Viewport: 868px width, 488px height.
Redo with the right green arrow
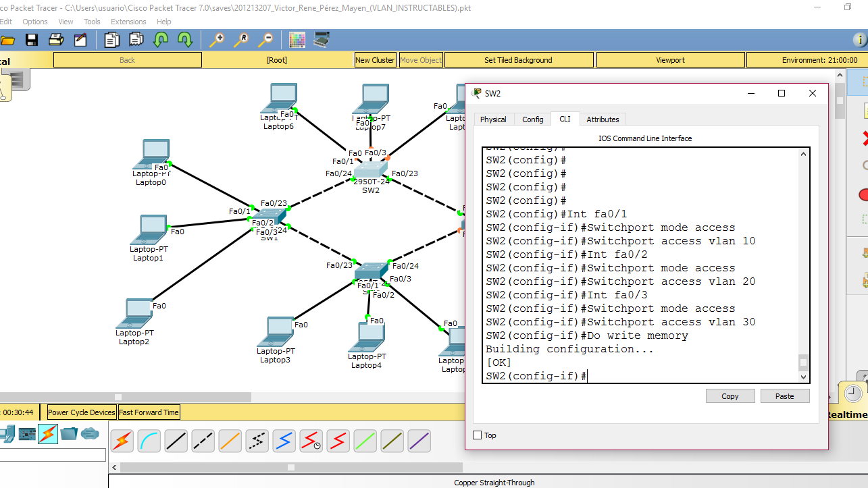(184, 40)
